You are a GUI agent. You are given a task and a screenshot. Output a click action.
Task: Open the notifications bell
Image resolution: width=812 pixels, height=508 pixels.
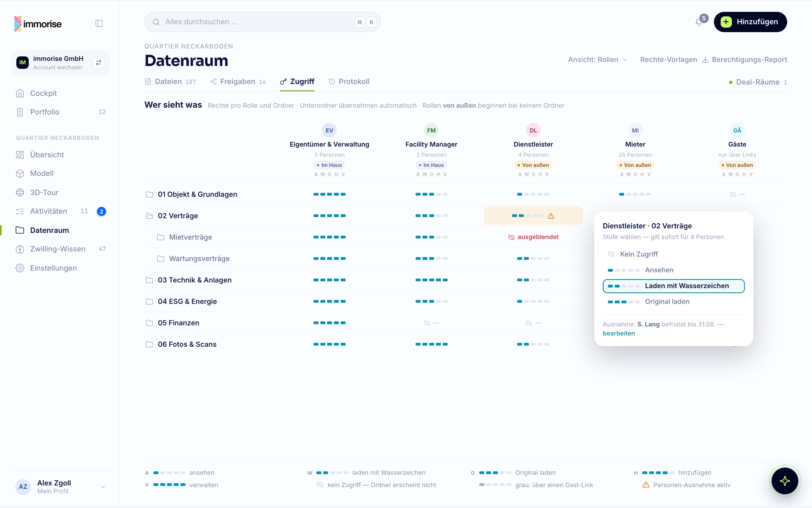click(x=699, y=22)
